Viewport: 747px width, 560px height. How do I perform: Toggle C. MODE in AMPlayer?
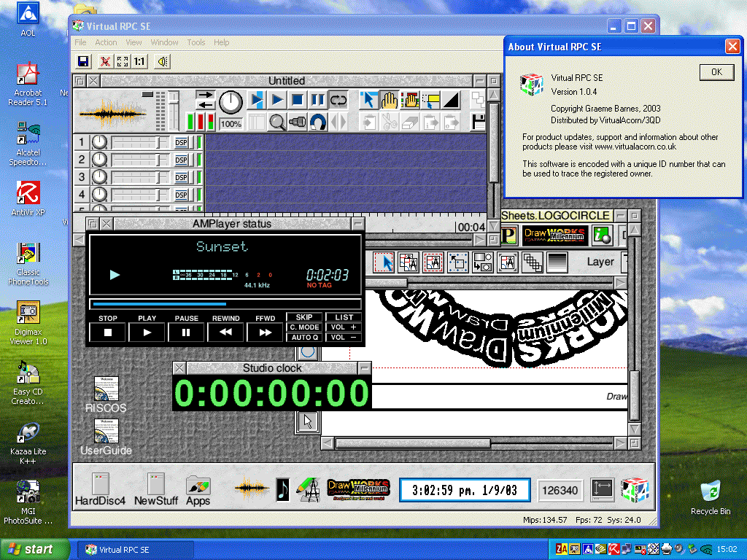coord(304,327)
